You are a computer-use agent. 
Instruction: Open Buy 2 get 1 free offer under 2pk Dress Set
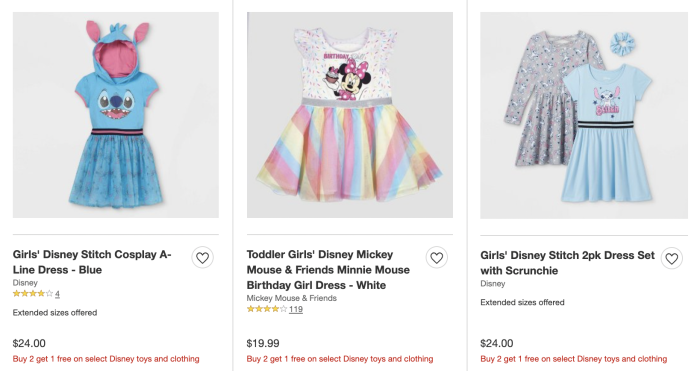click(x=574, y=359)
